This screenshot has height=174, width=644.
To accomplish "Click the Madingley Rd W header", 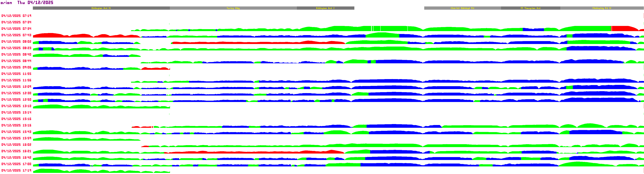I will point(601,8).
